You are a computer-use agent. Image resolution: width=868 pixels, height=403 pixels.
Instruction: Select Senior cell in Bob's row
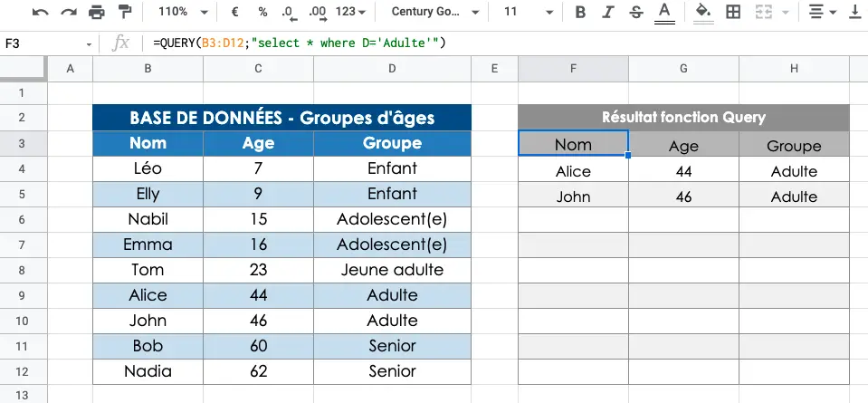[x=392, y=346]
